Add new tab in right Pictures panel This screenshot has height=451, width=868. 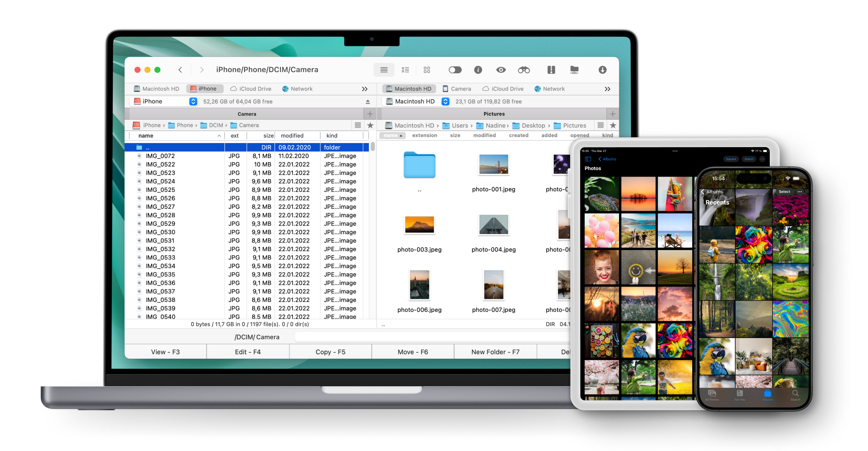pos(612,114)
